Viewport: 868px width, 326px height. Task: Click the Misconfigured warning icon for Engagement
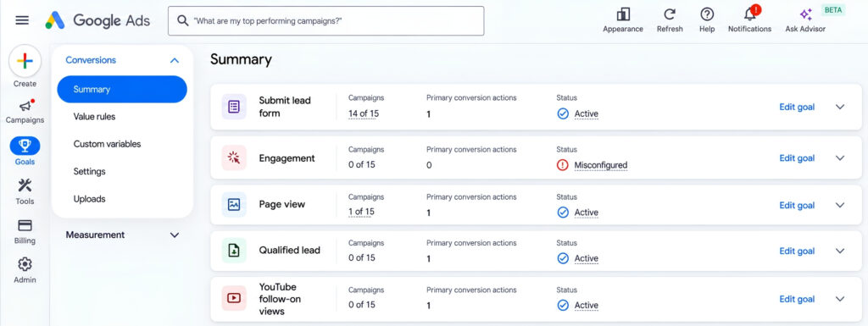click(563, 164)
